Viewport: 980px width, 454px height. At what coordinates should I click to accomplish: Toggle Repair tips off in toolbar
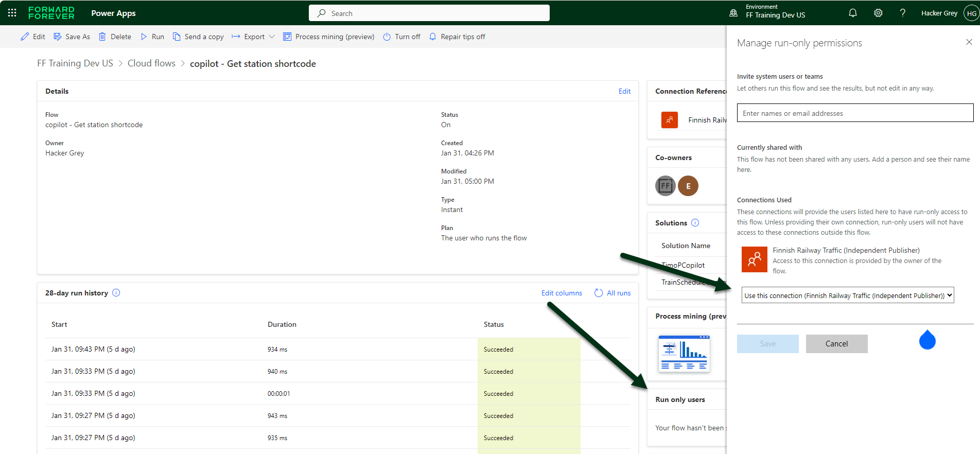tap(457, 37)
